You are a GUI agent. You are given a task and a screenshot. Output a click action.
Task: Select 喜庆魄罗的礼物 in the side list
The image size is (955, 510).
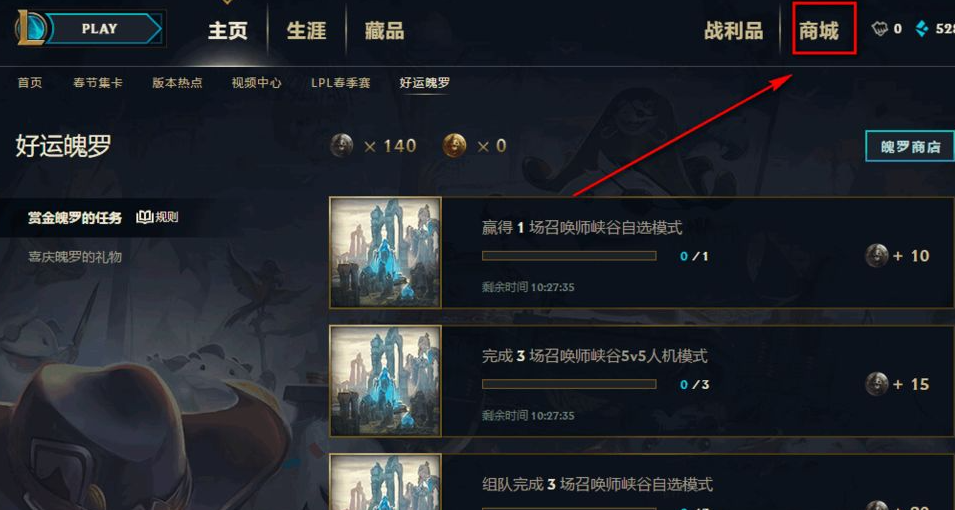coord(75,257)
